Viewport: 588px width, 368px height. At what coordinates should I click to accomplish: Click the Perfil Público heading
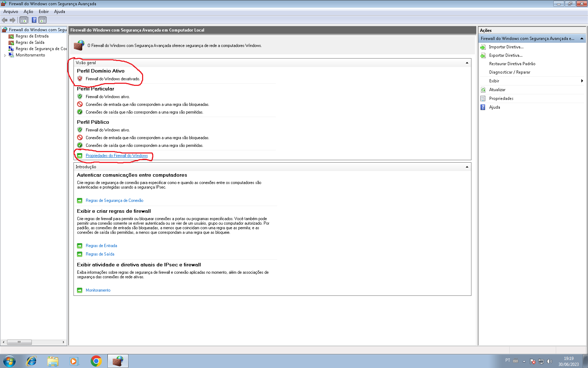[x=93, y=122]
